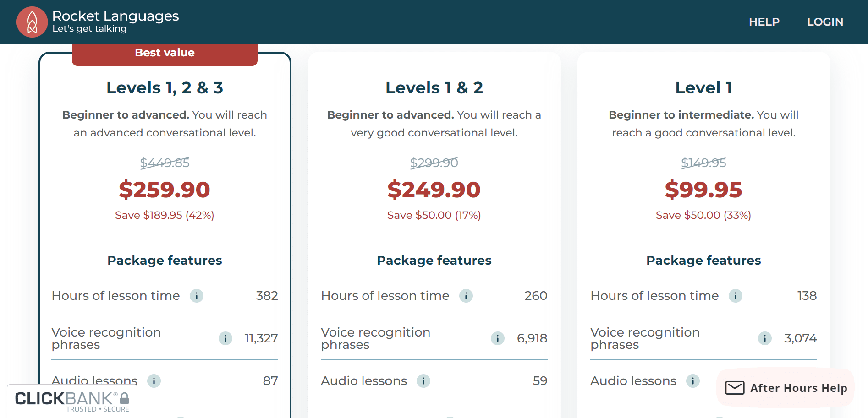Click info icon beside 3,074 voice recognition phrases
This screenshot has height=418, width=868.
click(x=764, y=338)
